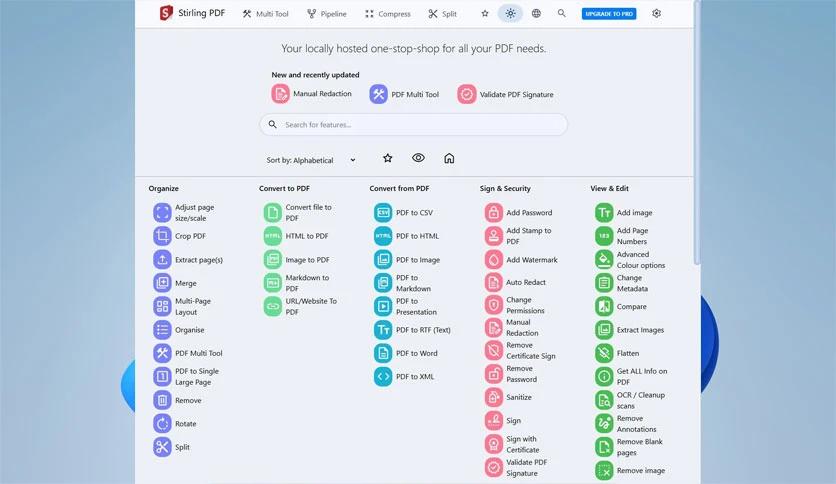Open the PDF to Image tool
The width and height of the screenshot is (836, 484).
tap(407, 260)
